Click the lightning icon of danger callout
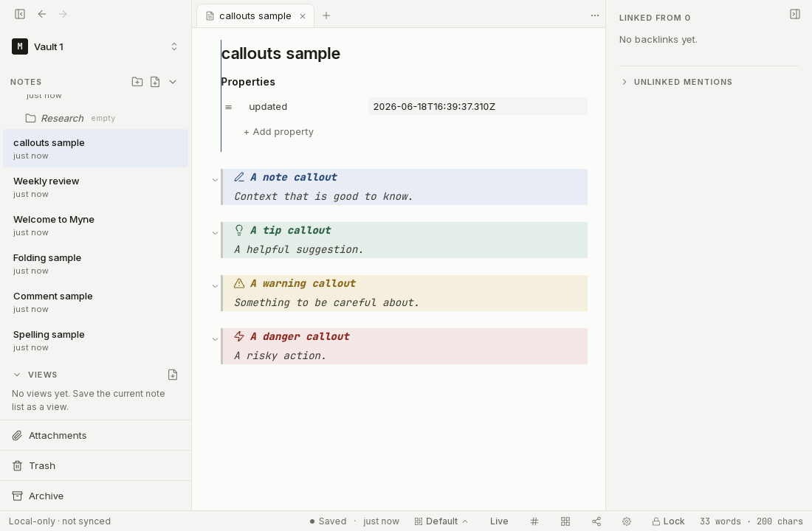 click(239, 336)
